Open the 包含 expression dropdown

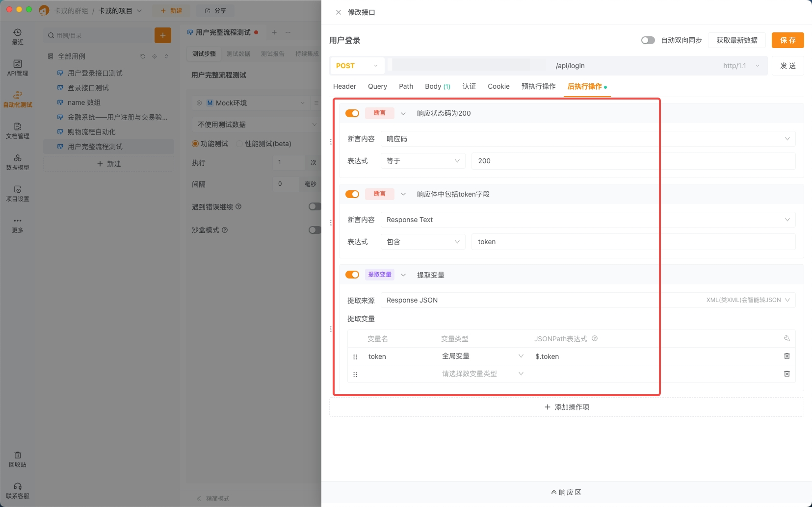423,242
